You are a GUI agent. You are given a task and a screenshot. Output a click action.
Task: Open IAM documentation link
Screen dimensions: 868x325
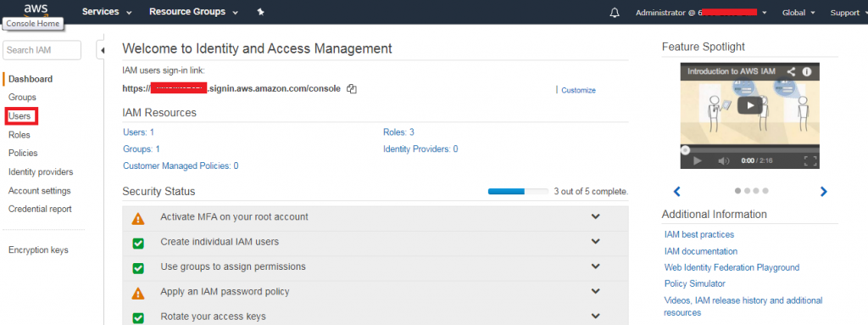coord(701,251)
